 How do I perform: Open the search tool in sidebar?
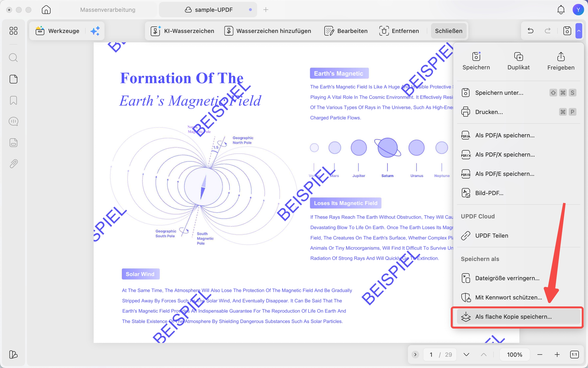(13, 58)
